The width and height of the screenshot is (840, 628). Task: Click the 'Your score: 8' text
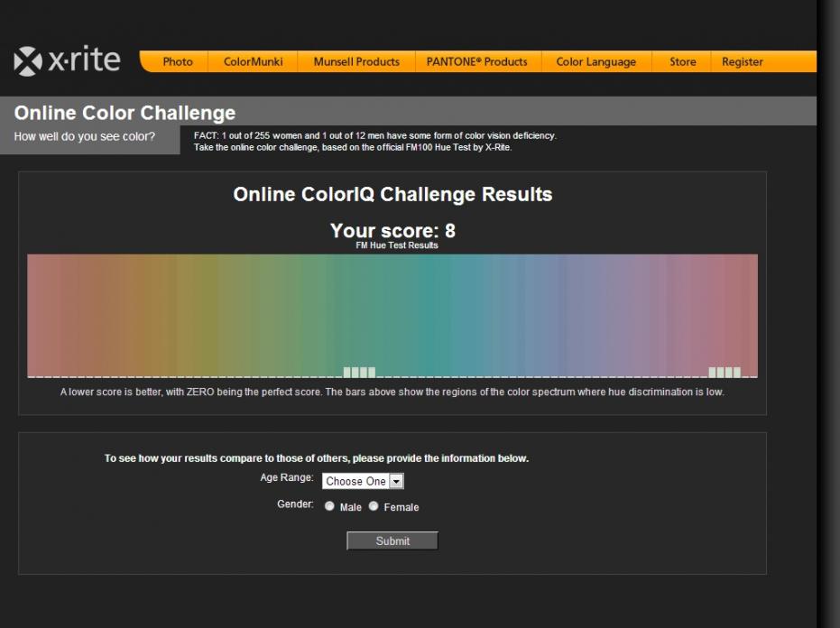click(x=392, y=230)
